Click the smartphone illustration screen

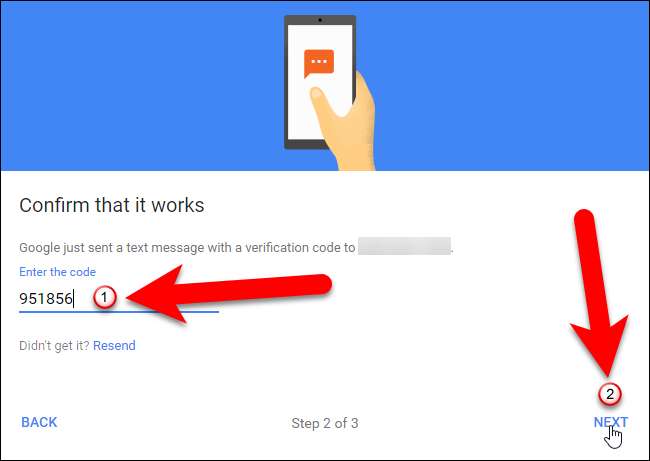click(x=320, y=82)
